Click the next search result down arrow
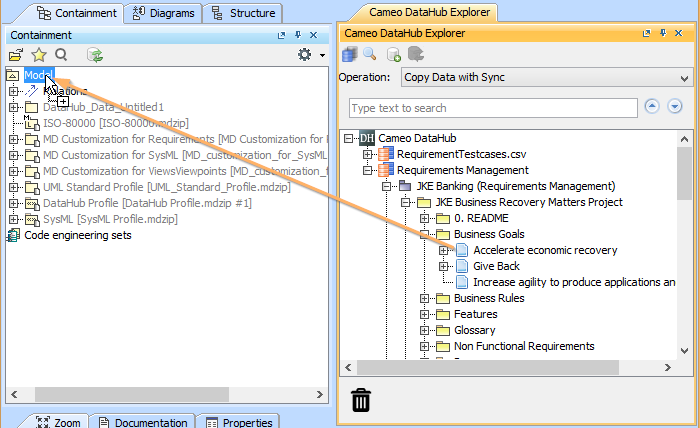Viewport: 700px width, 428px height. (x=675, y=107)
